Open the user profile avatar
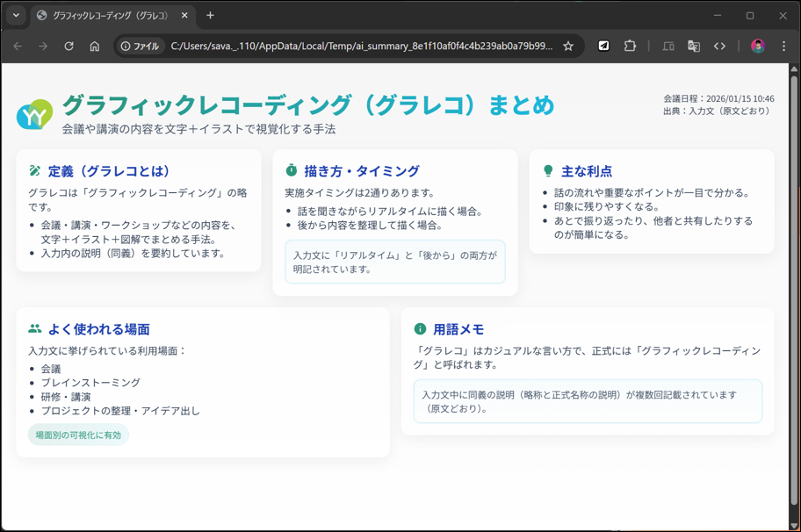This screenshot has width=801, height=532. (x=758, y=46)
